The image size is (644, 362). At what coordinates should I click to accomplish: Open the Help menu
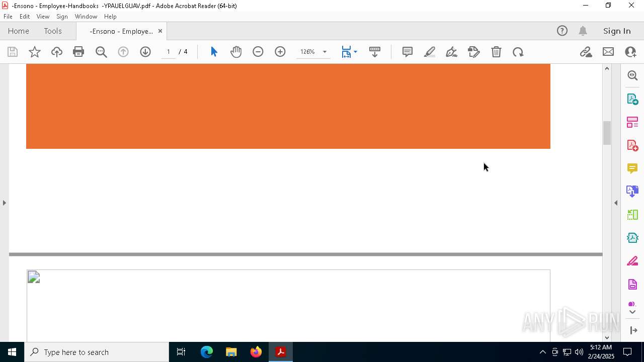pyautogui.click(x=110, y=17)
